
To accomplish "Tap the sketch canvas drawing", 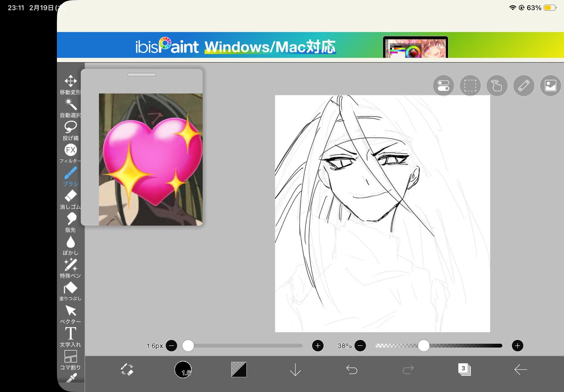I will pyautogui.click(x=382, y=213).
